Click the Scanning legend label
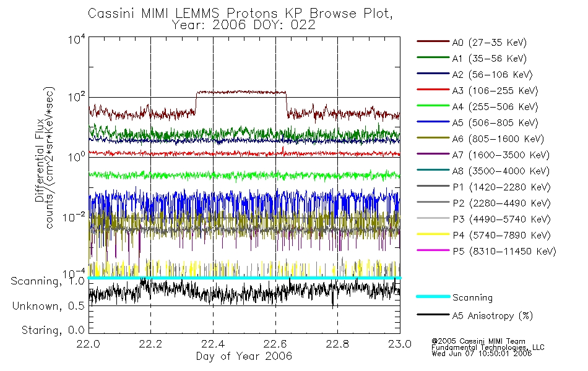This screenshot has width=588, height=371. pos(472,298)
